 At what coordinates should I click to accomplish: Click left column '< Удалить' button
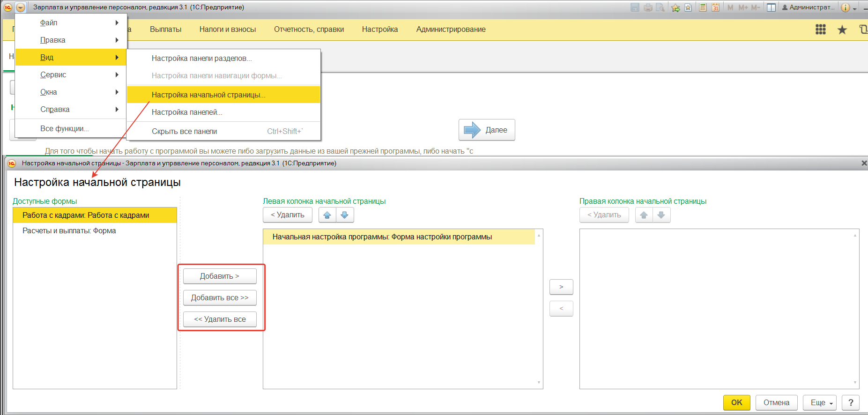tap(288, 215)
